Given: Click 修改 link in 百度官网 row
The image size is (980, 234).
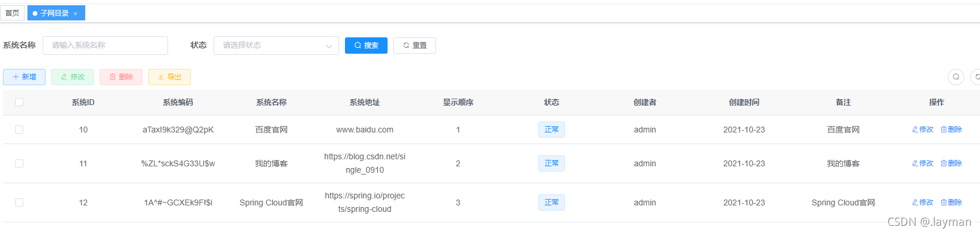Looking at the screenshot, I should [x=923, y=130].
